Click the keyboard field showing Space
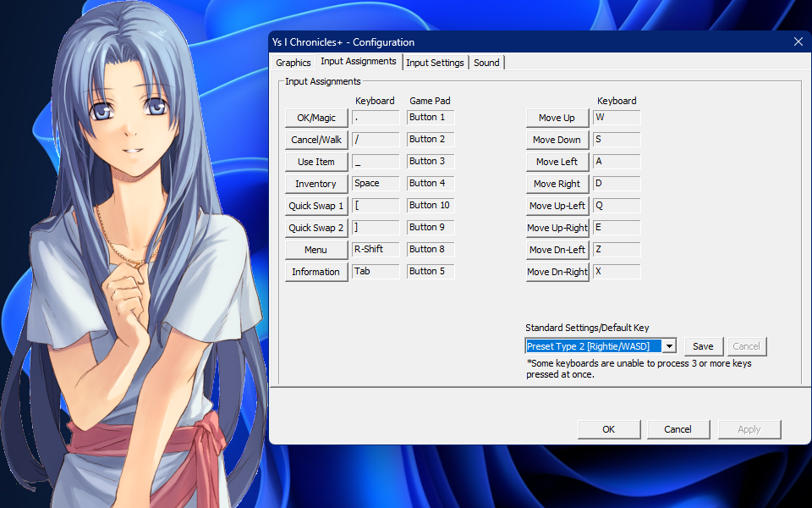The height and width of the screenshot is (508, 812). point(376,184)
